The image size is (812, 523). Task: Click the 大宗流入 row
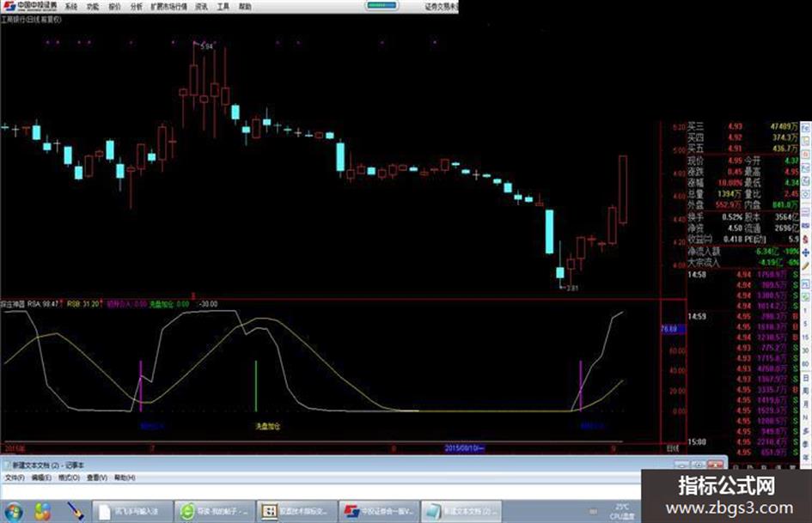click(742, 263)
